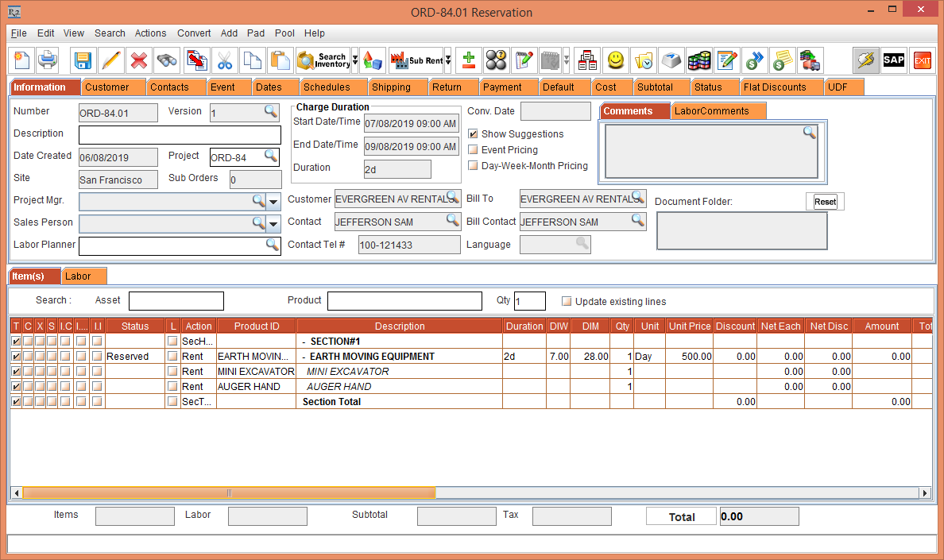This screenshot has width=944, height=560.
Task: Select the Print icon in the toolbar
Action: tap(48, 60)
